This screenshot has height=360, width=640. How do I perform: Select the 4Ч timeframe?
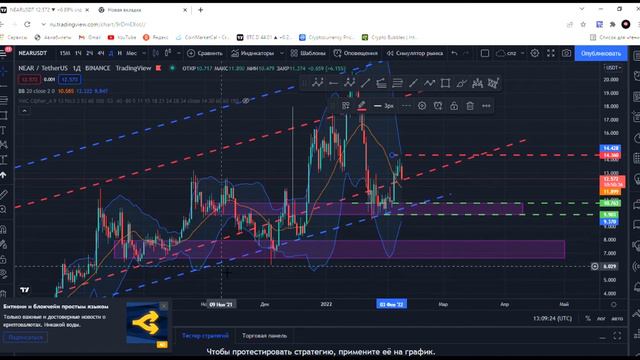point(100,53)
